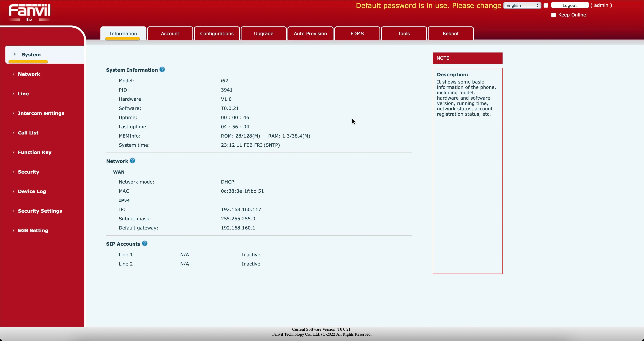Click the Line 1 Inactive status

251,255
